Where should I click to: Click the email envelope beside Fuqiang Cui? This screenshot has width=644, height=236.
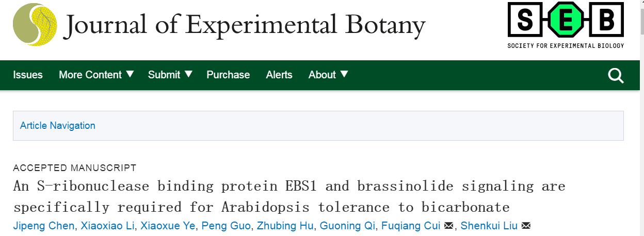tap(449, 226)
